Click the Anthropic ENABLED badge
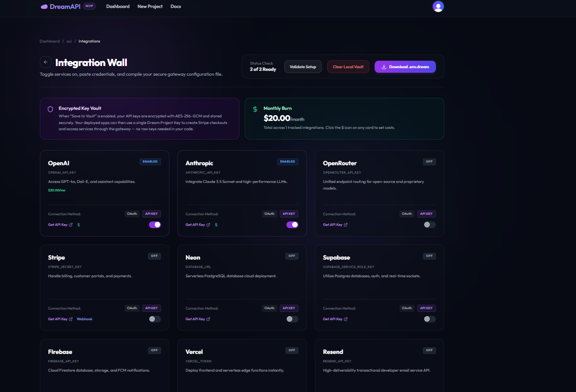Screen dimensions: 576x392 tap(288, 162)
